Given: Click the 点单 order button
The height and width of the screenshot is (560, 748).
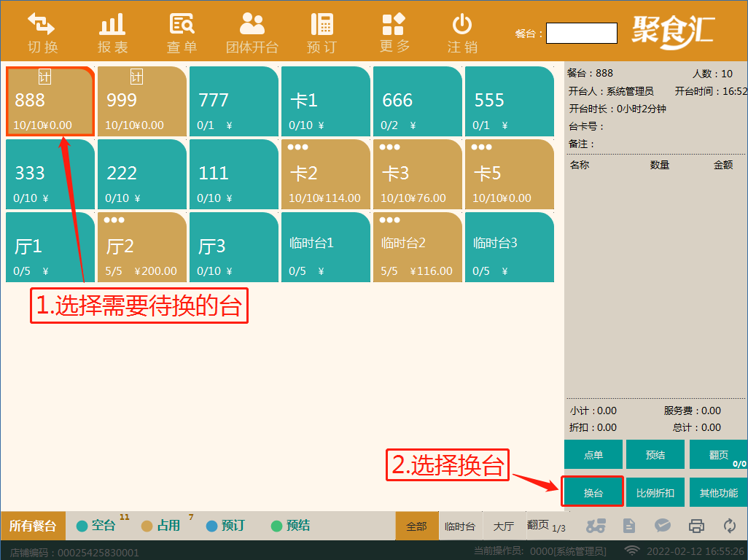Looking at the screenshot, I should 593,454.
